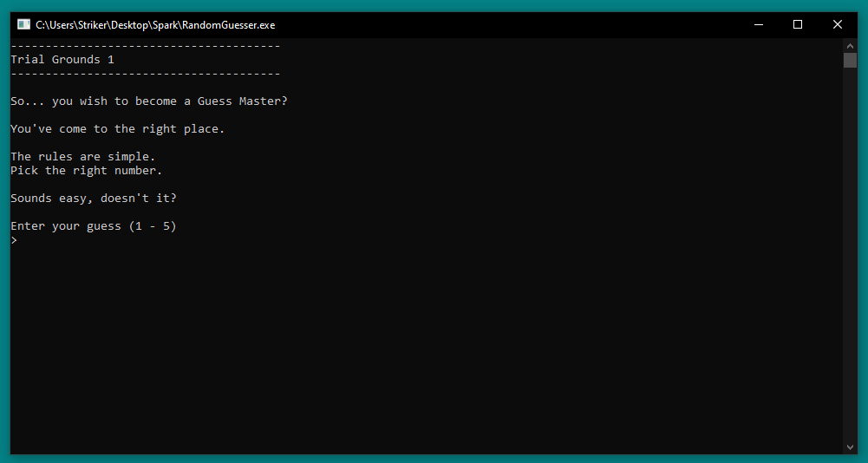Click the console app icon in title bar
Image resolution: width=868 pixels, height=463 pixels.
[x=24, y=24]
